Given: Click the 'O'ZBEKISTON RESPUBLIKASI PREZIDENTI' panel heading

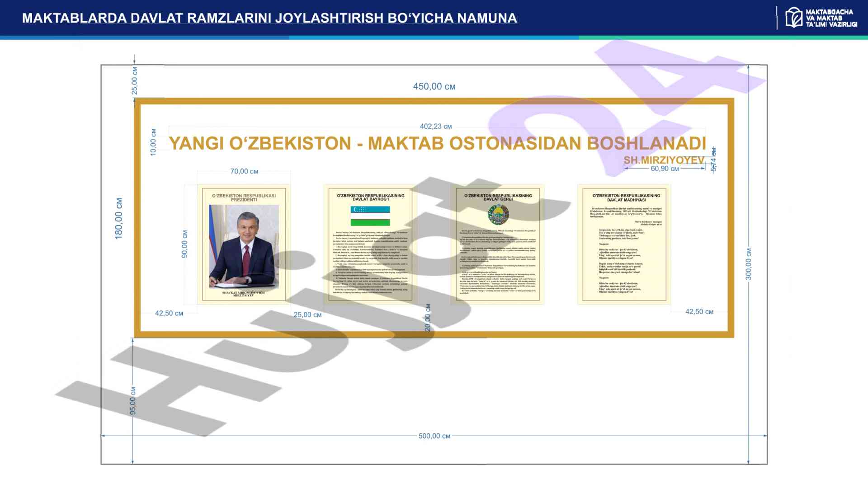Looking at the screenshot, I should coord(244,197).
